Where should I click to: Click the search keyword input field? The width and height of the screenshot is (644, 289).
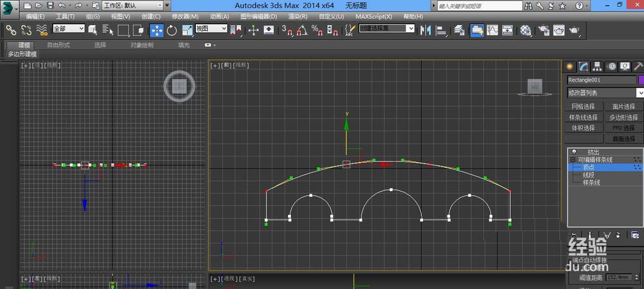pyautogui.click(x=479, y=6)
